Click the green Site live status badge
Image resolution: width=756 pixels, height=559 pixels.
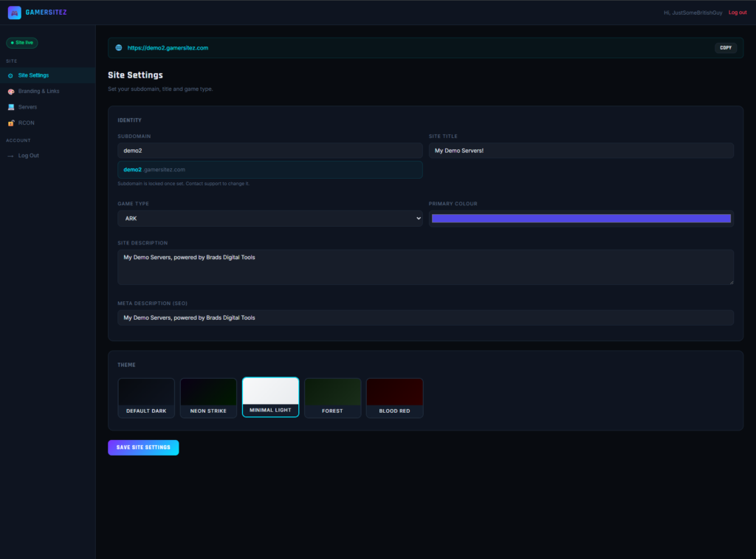22,43
